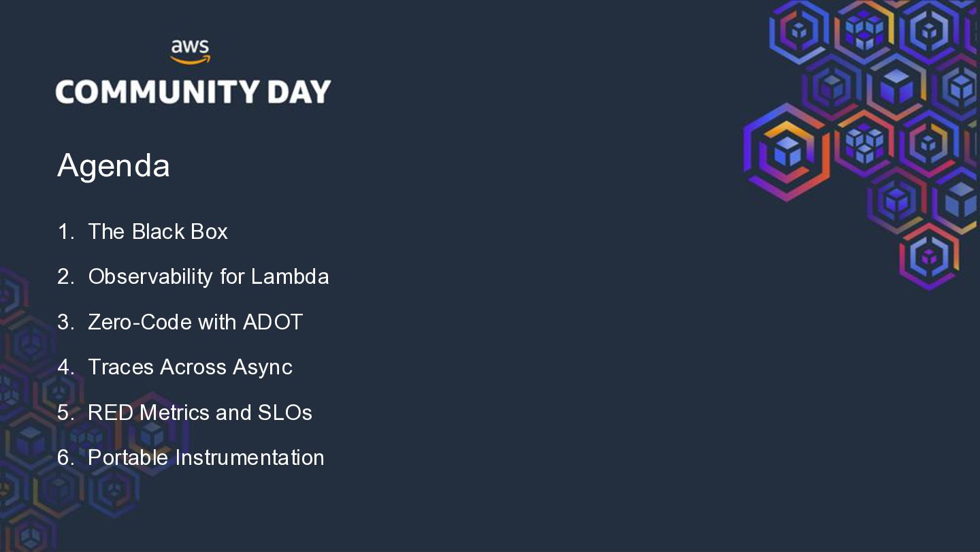Click the word ADOT in item three
Viewport: 980px width, 552px height.
tap(273, 322)
